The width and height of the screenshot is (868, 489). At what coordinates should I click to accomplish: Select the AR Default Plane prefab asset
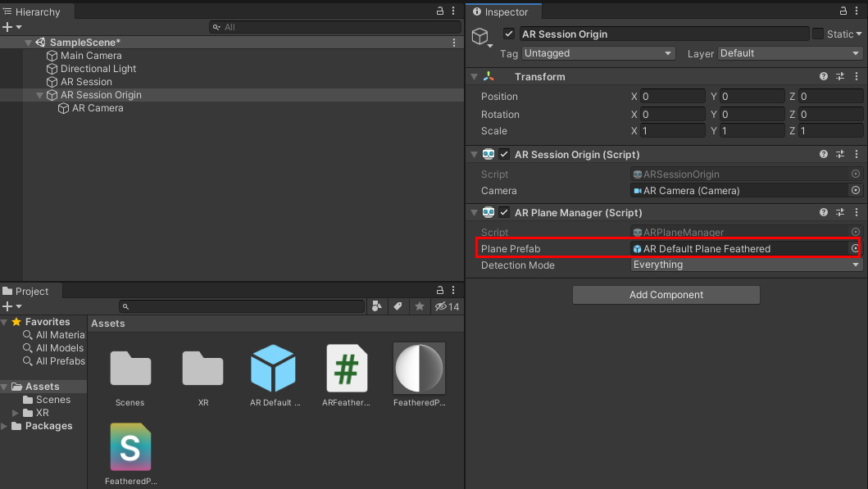pyautogui.click(x=273, y=369)
